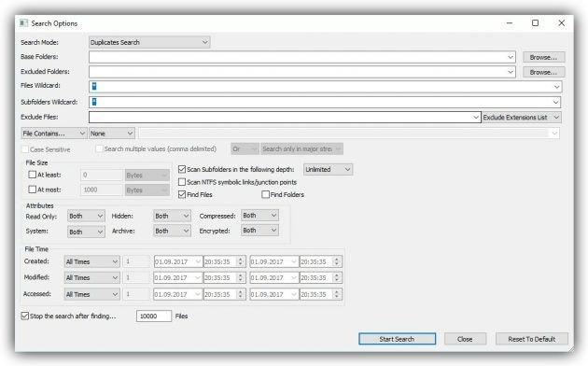Toggle Stop the search after finding checkbox

pyautogui.click(x=25, y=317)
